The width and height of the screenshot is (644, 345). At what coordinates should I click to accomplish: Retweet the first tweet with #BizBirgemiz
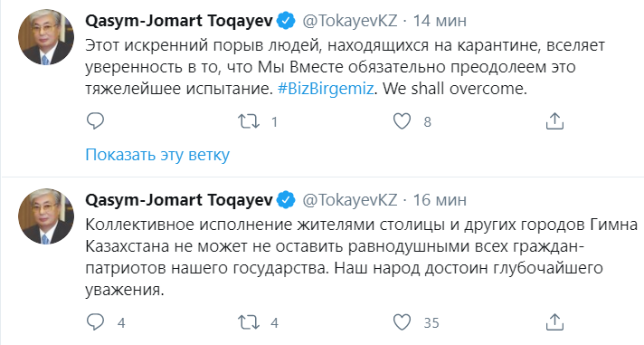tap(249, 121)
